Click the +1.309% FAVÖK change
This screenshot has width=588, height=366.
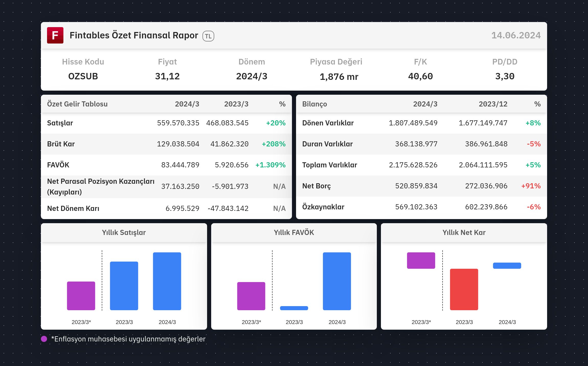[x=270, y=165]
